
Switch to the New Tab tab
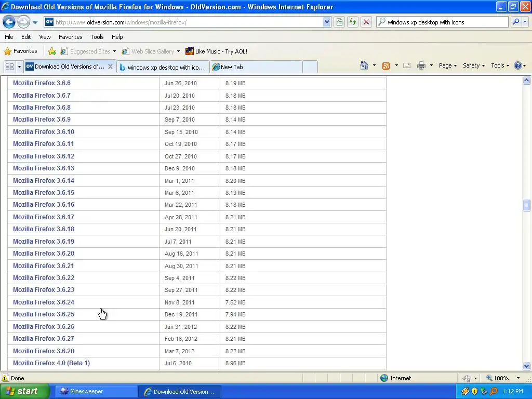click(x=256, y=67)
